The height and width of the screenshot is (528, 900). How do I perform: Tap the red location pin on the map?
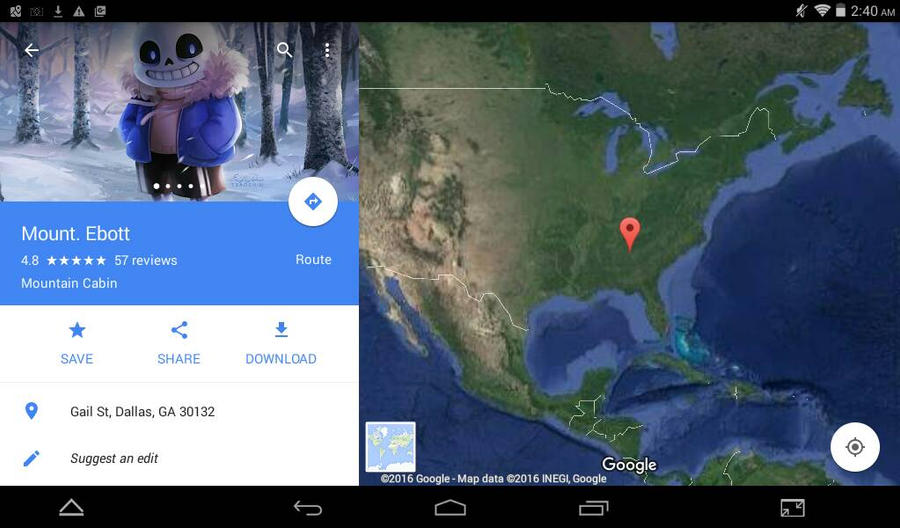pyautogui.click(x=630, y=234)
